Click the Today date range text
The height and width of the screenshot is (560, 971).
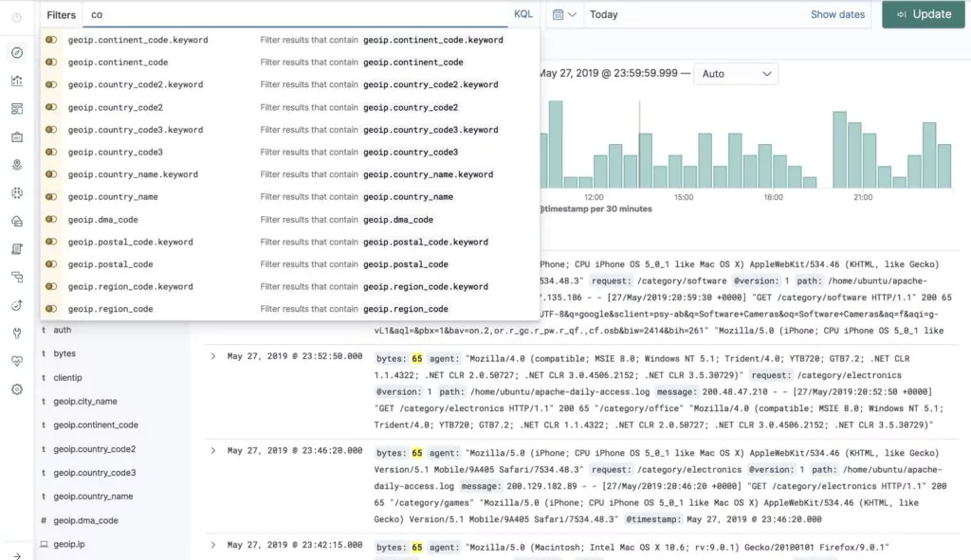pos(604,14)
